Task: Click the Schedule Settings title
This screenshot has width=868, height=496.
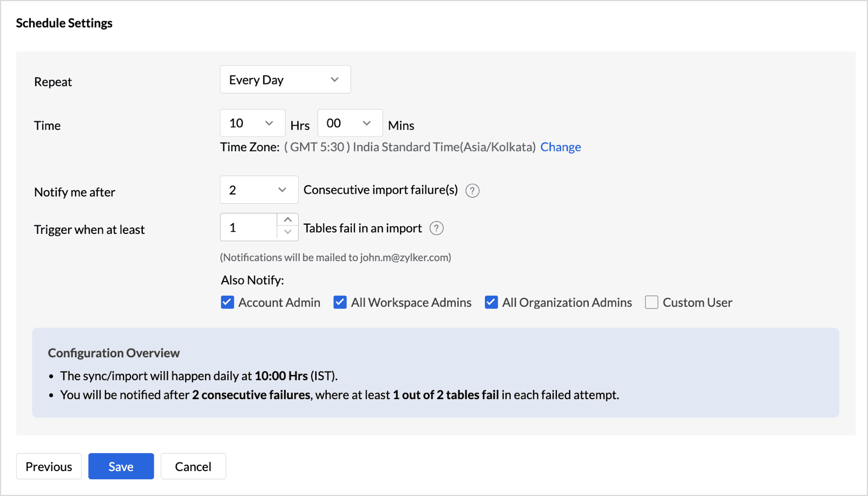Action: (x=64, y=23)
